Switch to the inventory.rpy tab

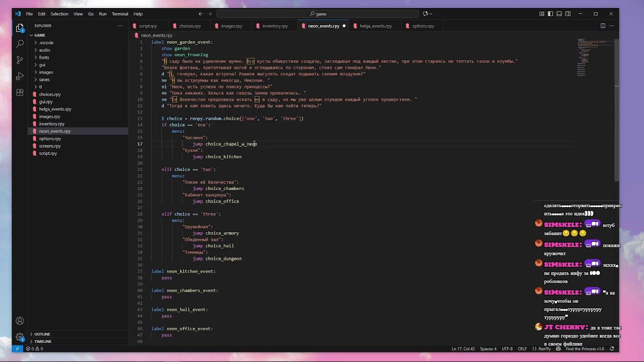(x=275, y=26)
